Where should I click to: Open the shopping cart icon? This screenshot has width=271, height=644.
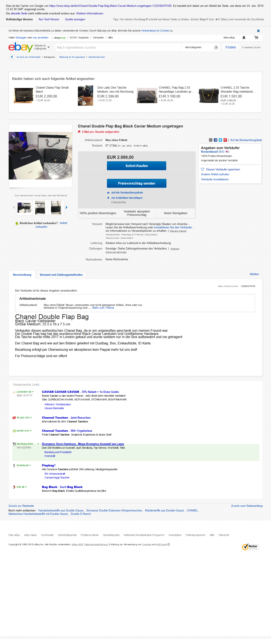point(256,37)
